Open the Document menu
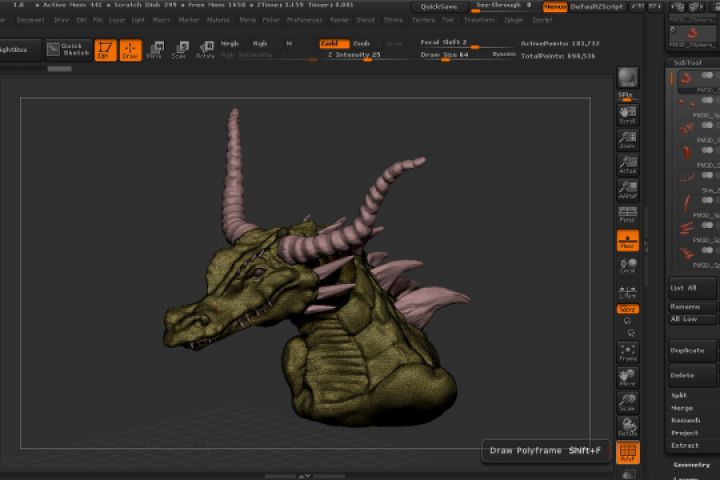720x480 pixels. (31, 19)
